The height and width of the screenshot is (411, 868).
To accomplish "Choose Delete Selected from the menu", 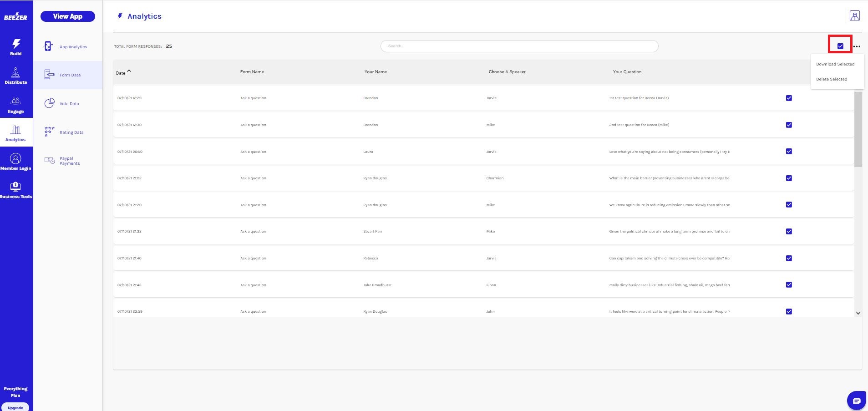I will 832,79.
